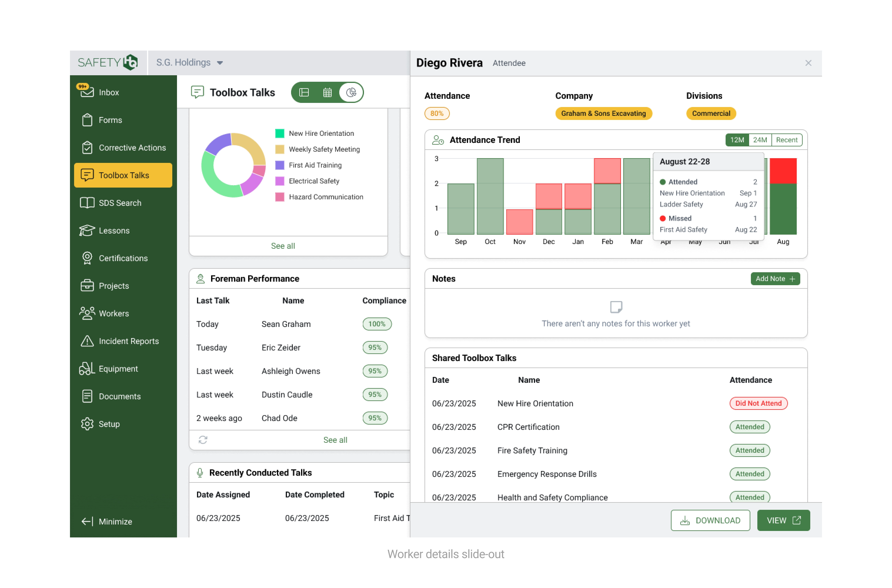Open Inbox from the sidebar
This screenshot has width=892, height=588.
click(x=109, y=92)
